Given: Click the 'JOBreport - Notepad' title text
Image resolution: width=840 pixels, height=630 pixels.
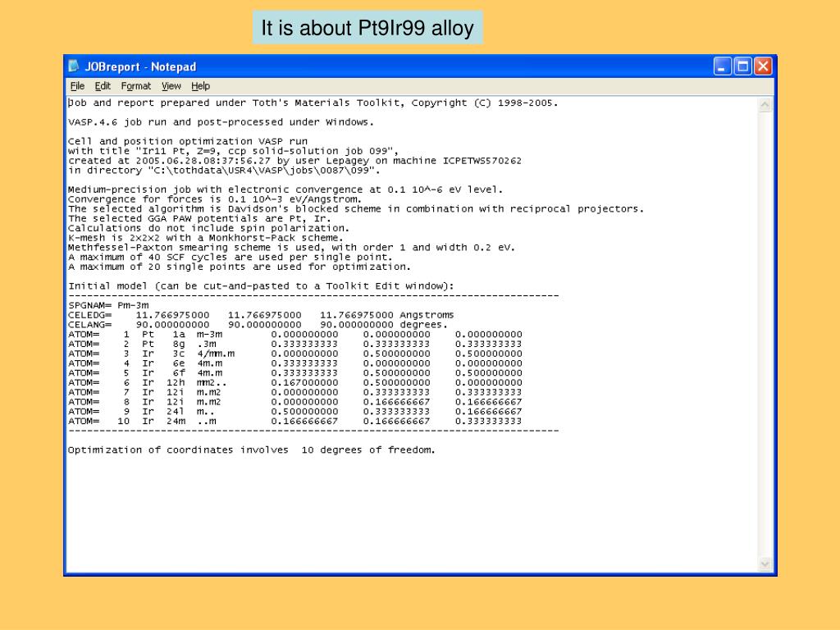Looking at the screenshot, I should coord(140,67).
